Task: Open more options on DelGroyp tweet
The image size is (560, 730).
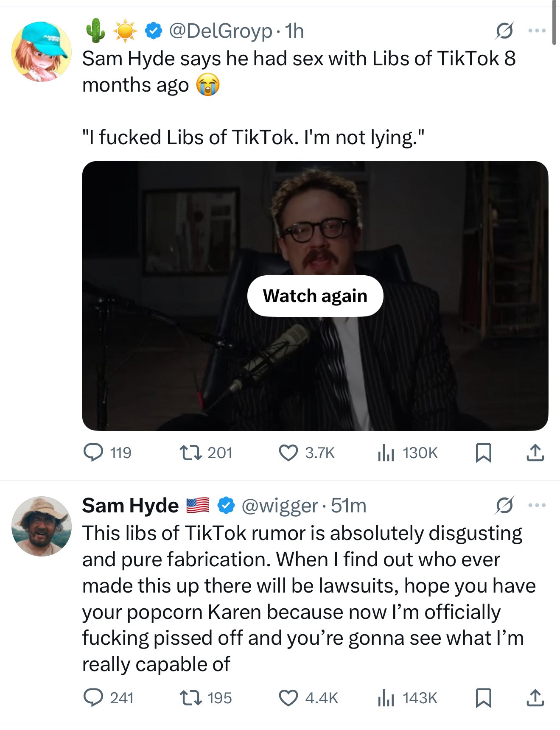Action: 537,31
